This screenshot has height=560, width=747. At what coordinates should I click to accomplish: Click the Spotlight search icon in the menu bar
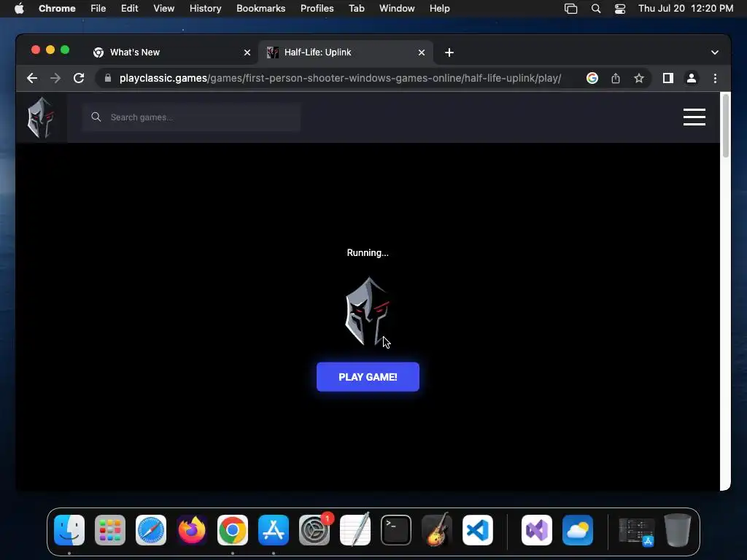(x=595, y=9)
